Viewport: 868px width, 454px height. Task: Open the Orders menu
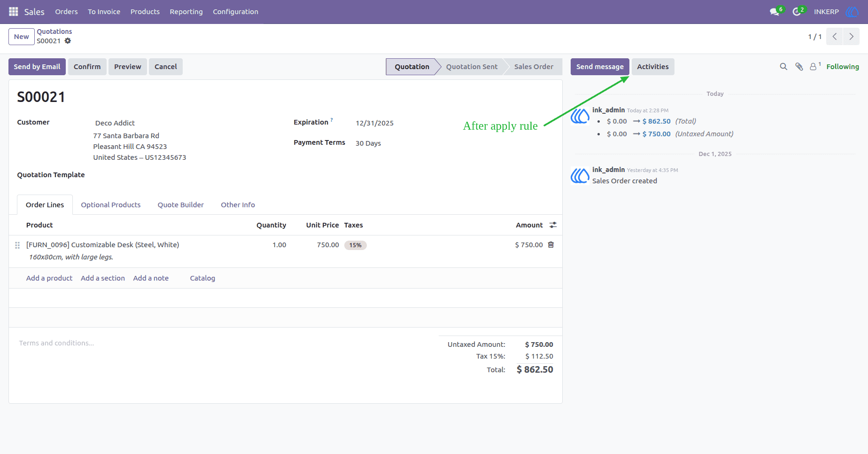[x=66, y=12]
